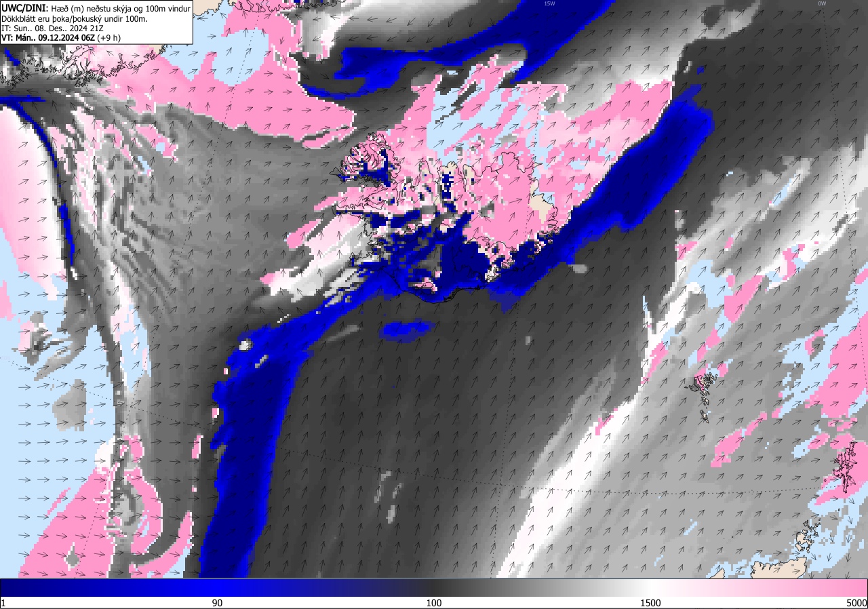The width and height of the screenshot is (868, 609).
Task: Click the "100" label on the color scale
Action: [x=434, y=603]
